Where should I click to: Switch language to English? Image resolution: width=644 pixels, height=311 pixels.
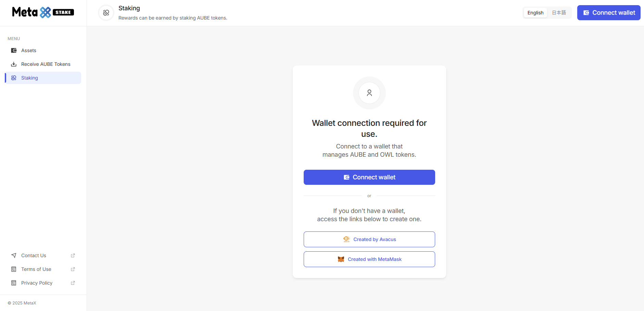coord(535,13)
